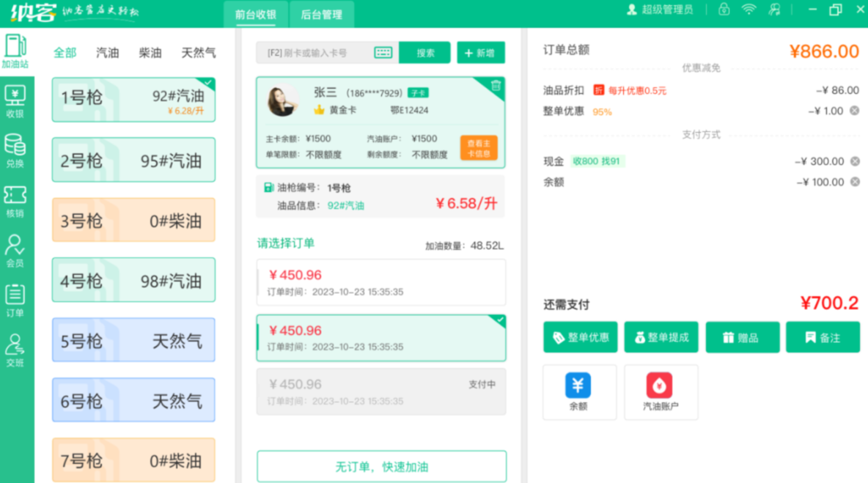Click the 搜索 search button
The image size is (868, 483).
(425, 53)
